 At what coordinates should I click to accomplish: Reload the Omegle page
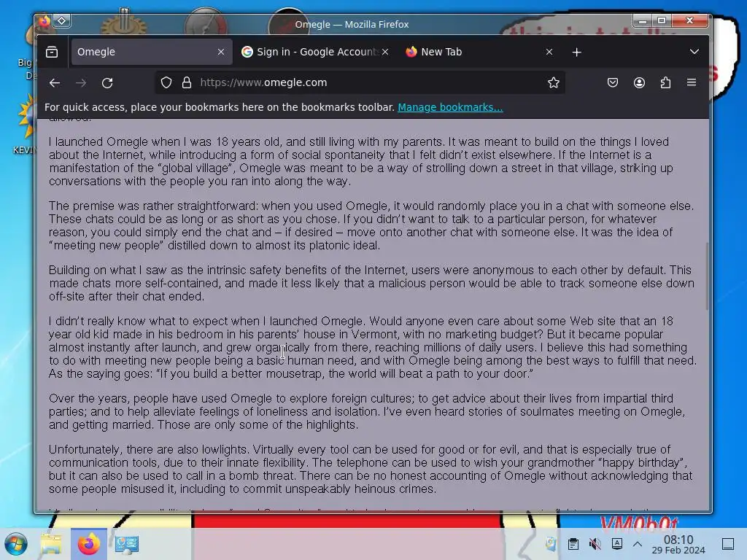click(107, 83)
